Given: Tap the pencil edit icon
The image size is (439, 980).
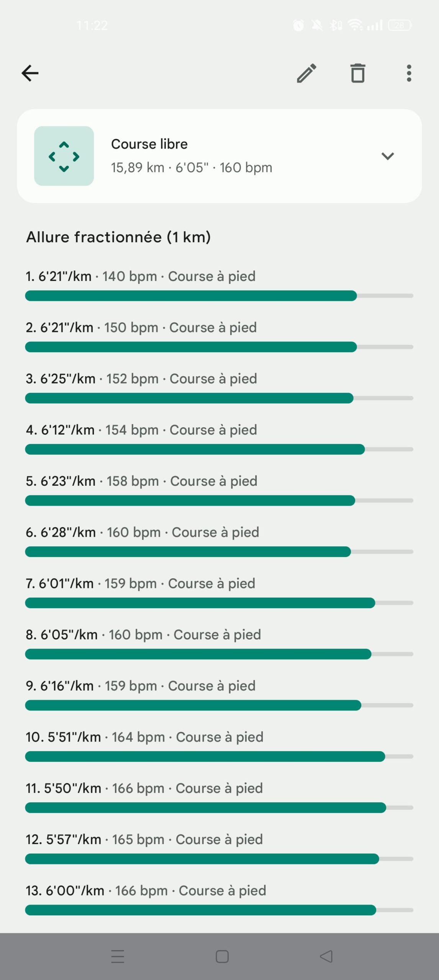Looking at the screenshot, I should 306,73.
